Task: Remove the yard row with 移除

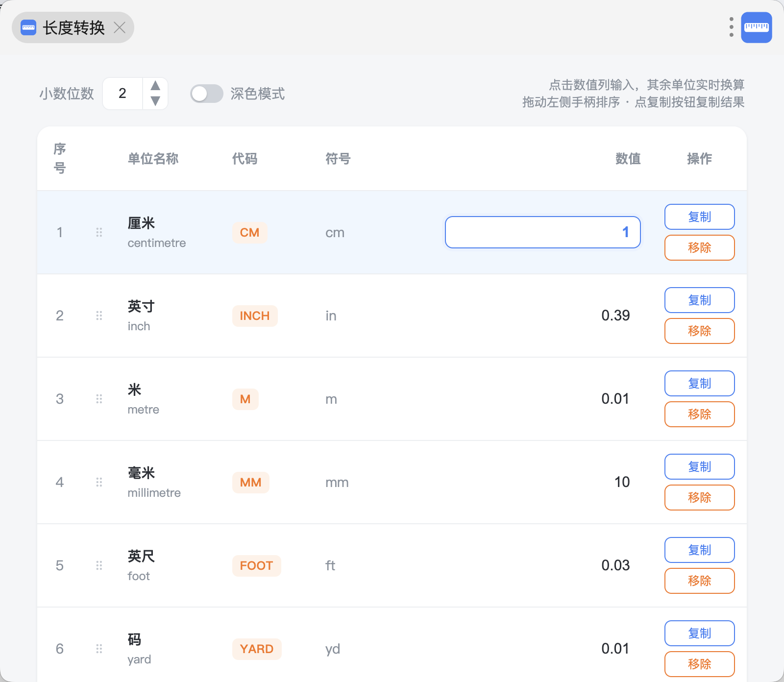Action: click(699, 664)
